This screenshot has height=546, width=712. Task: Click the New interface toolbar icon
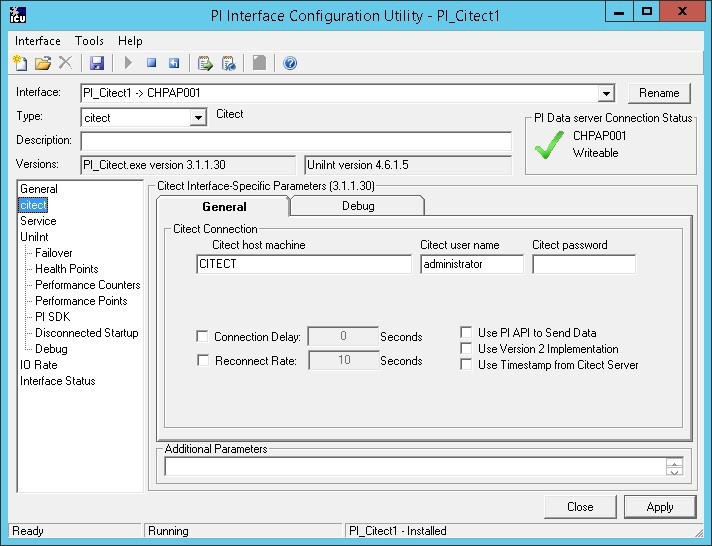(20, 63)
